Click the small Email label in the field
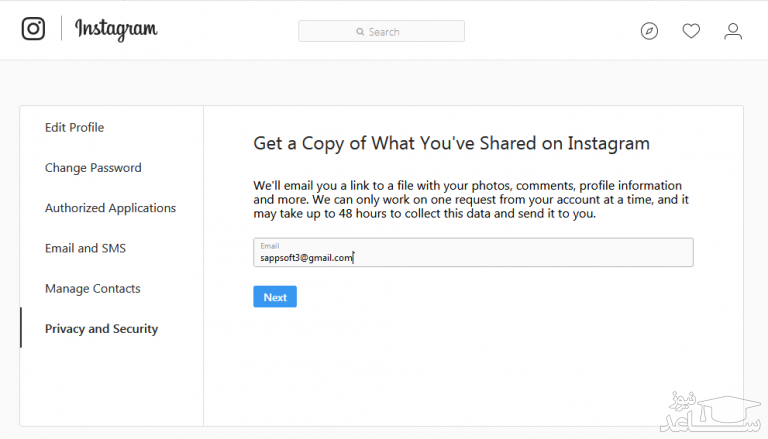Viewport: 768px width, 439px height. click(269, 246)
